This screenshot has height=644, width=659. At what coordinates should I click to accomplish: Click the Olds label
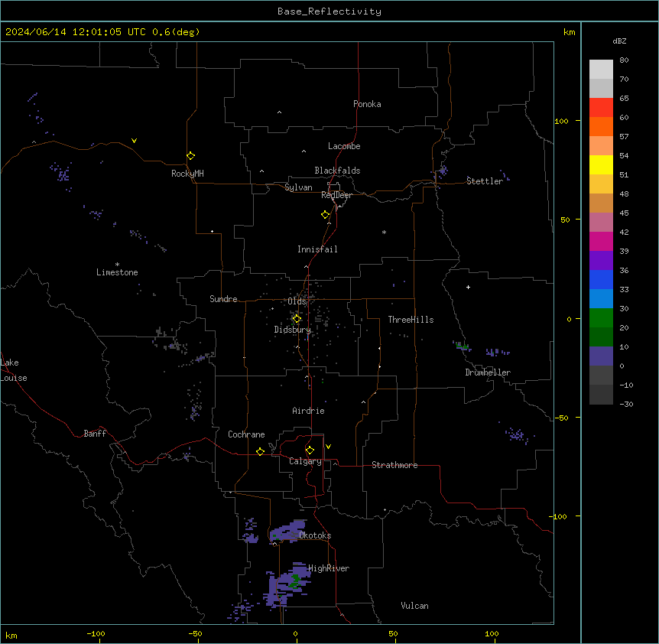[297, 301]
